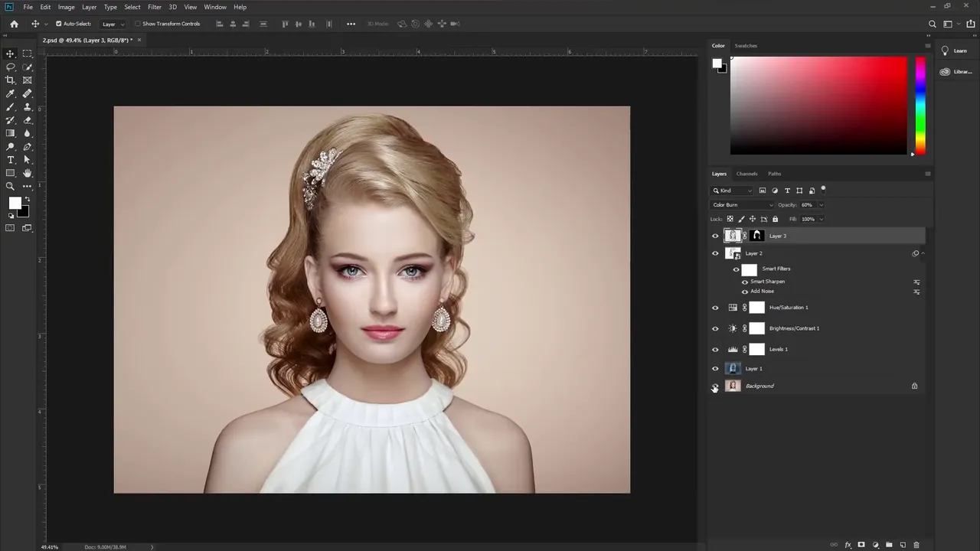Select the Eraser tool

[x=28, y=120]
